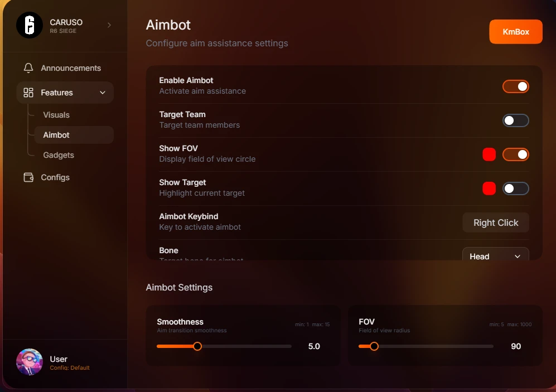Click the Features grid icon
The height and width of the screenshot is (392, 556).
pyautogui.click(x=28, y=93)
